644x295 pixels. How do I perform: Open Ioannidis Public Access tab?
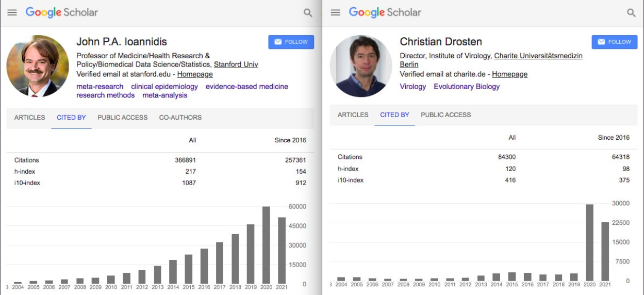click(123, 118)
